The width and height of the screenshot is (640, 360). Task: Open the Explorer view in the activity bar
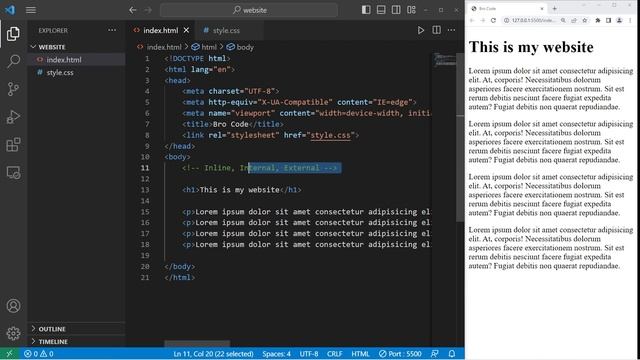click(x=13, y=33)
